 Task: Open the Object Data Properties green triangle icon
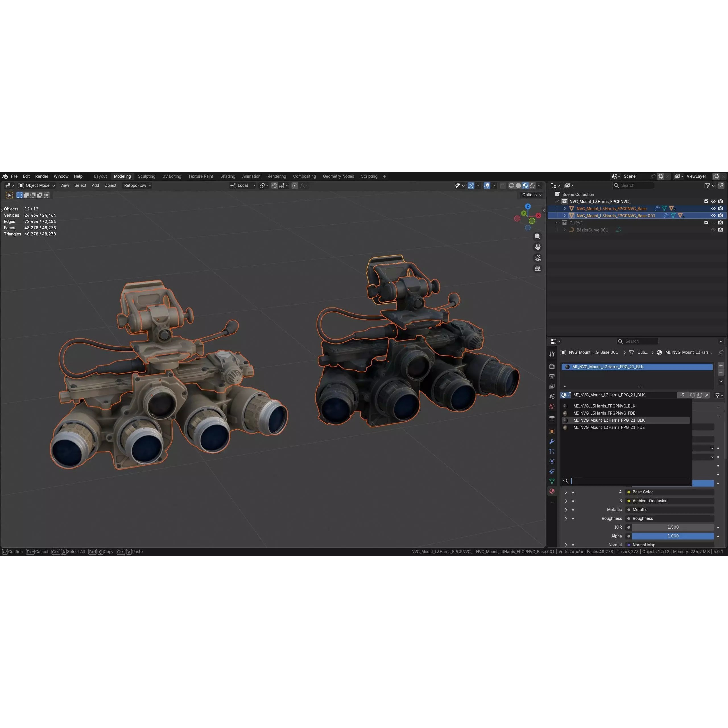(x=552, y=481)
